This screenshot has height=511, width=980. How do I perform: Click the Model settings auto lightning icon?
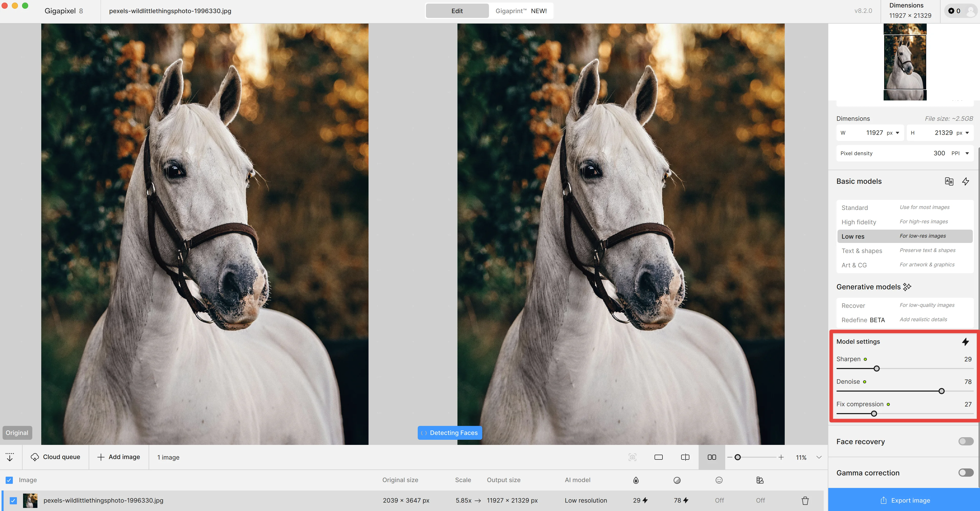[966, 342]
